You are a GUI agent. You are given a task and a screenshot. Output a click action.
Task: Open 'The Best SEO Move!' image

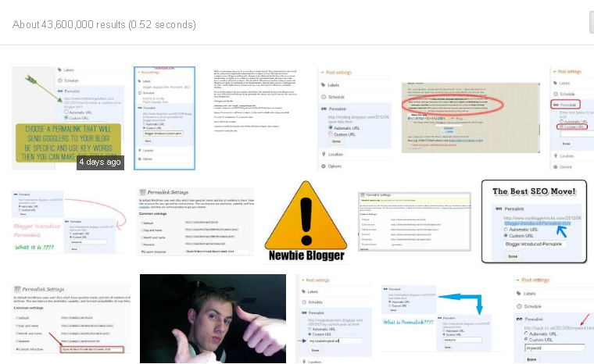tap(534, 222)
